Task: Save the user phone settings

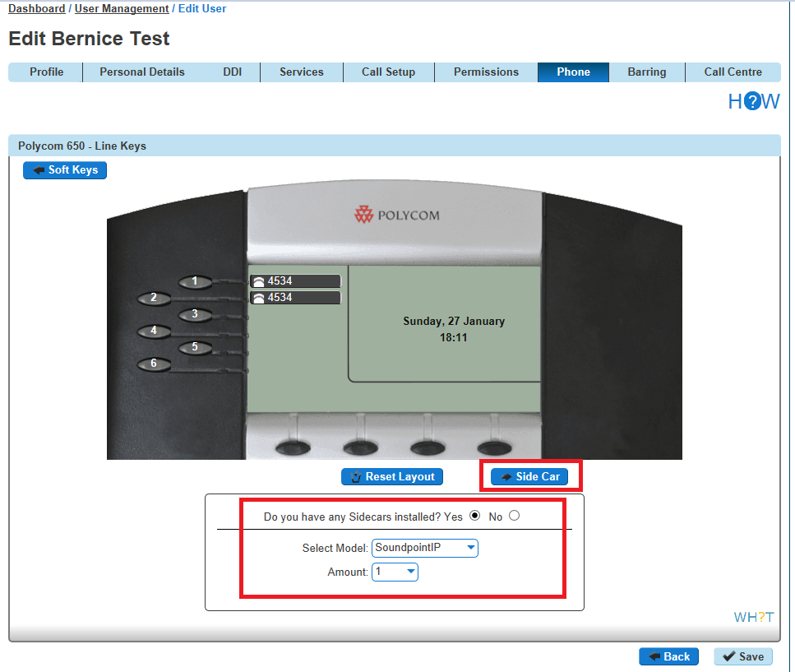Action: (743, 657)
